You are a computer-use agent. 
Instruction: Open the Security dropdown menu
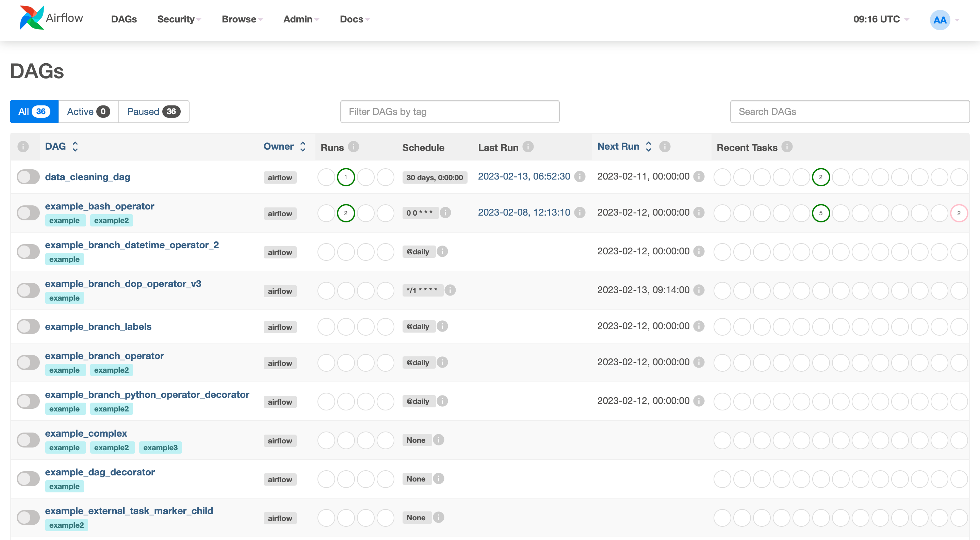click(179, 19)
